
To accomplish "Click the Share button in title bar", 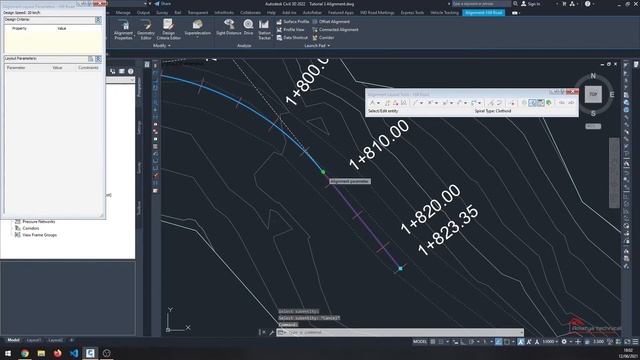I will tap(162, 3).
